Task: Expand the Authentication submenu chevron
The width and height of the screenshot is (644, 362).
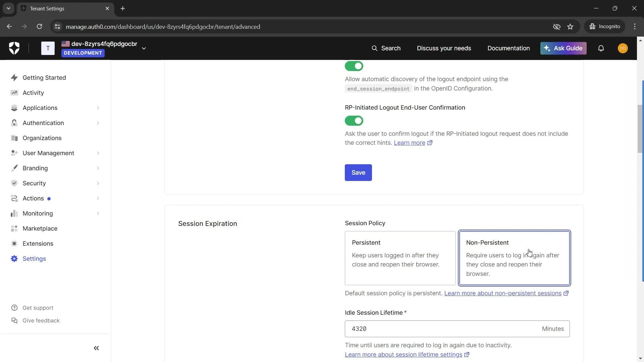Action: click(x=98, y=123)
